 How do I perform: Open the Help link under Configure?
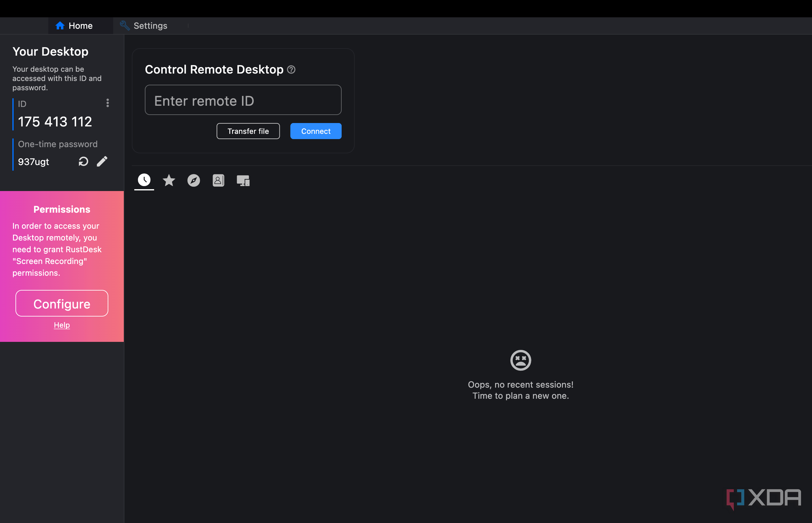click(62, 325)
